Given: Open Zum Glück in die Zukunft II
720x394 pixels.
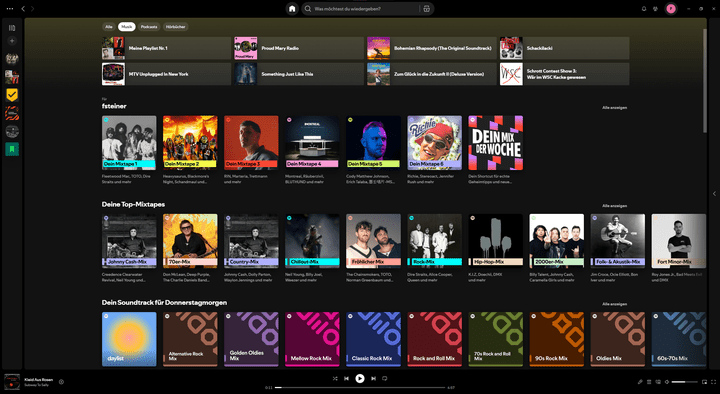Looking at the screenshot, I should [x=432, y=74].
